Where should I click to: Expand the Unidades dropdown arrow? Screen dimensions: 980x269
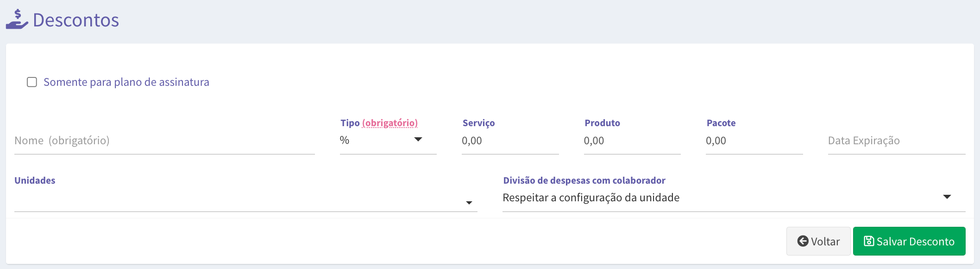(x=469, y=203)
